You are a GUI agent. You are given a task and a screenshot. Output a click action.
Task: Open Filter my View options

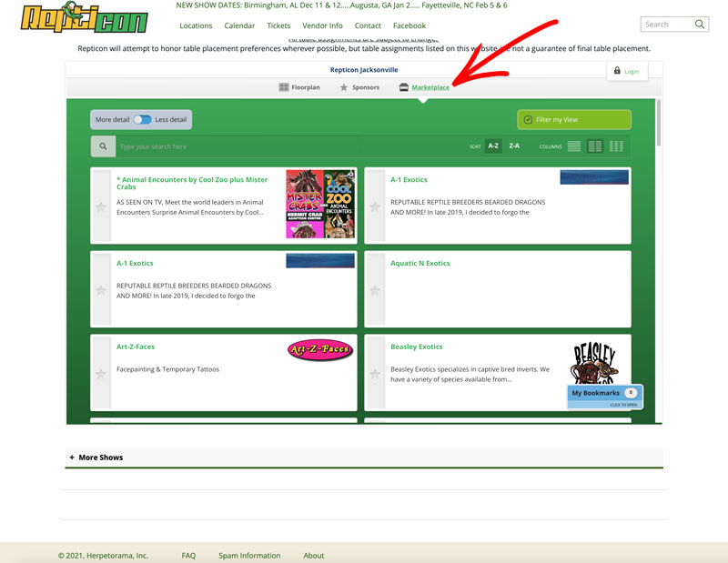pos(573,119)
